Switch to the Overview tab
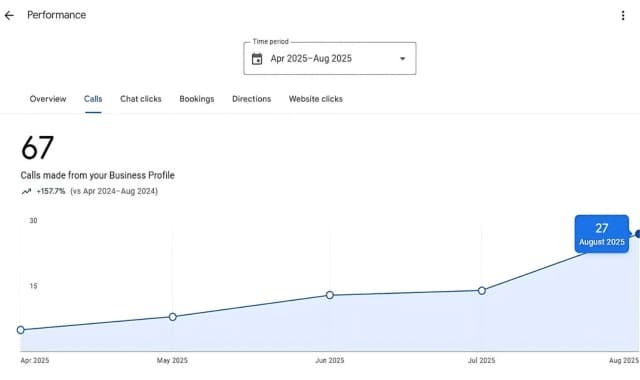Screen dimensions: 640x380 48,99
